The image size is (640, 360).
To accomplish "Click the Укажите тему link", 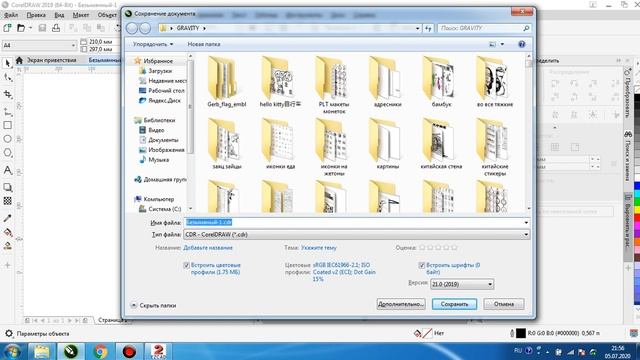I will point(319,248).
